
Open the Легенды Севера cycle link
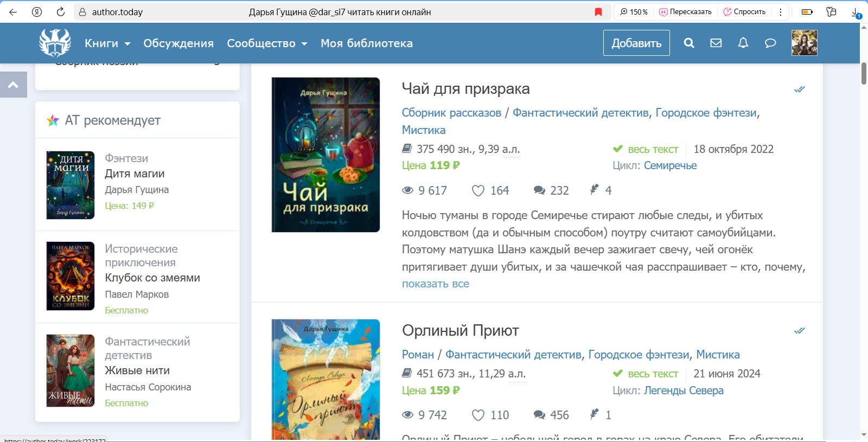(x=684, y=390)
